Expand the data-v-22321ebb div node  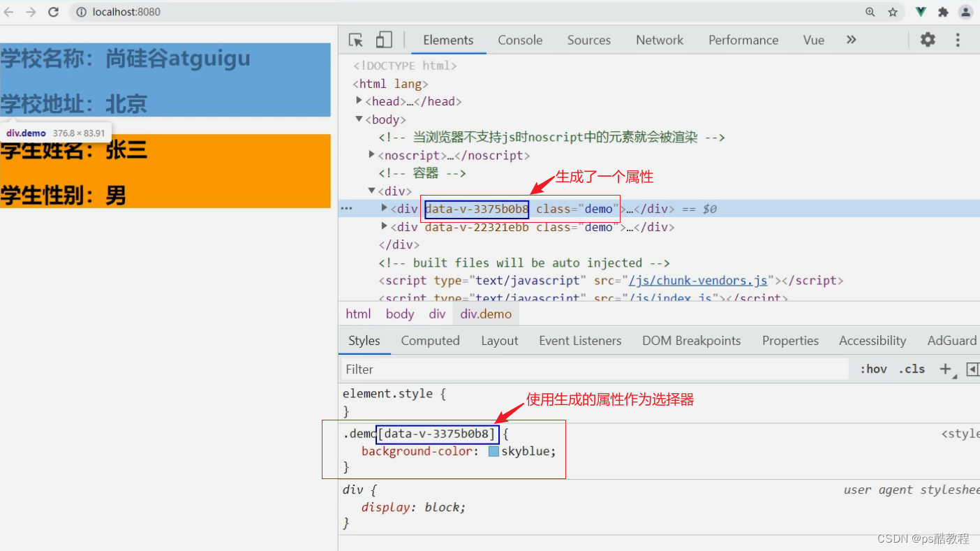click(x=385, y=226)
